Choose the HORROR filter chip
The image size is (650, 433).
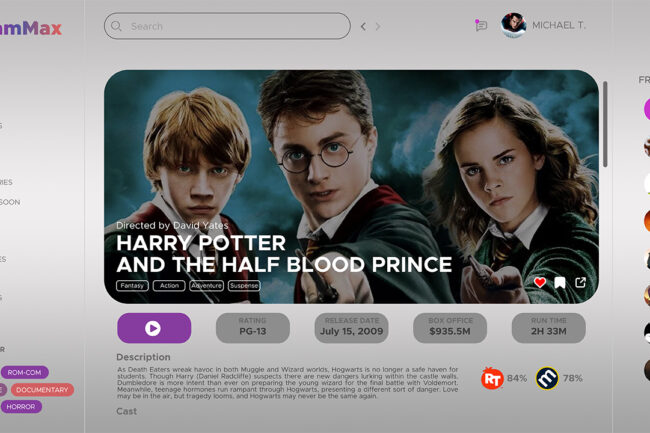coord(21,406)
